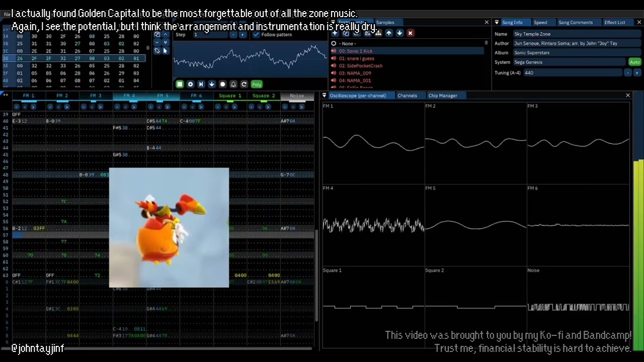This screenshot has height=362, width=644.
Task: Click the Author field
Action: click(577, 43)
